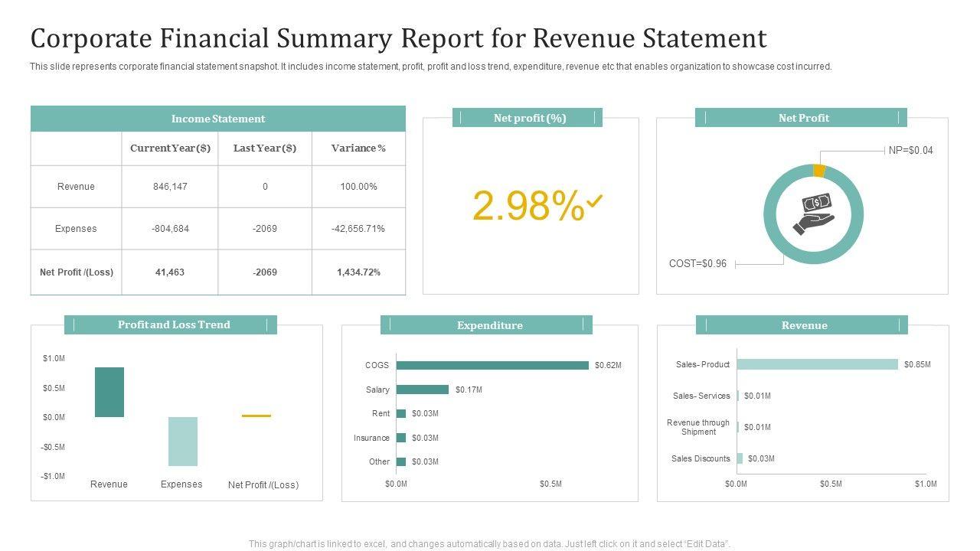Click the '-42,656.71%' variance cell

point(358,229)
